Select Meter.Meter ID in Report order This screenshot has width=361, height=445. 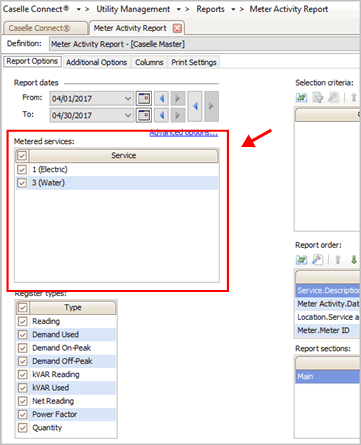point(328,330)
